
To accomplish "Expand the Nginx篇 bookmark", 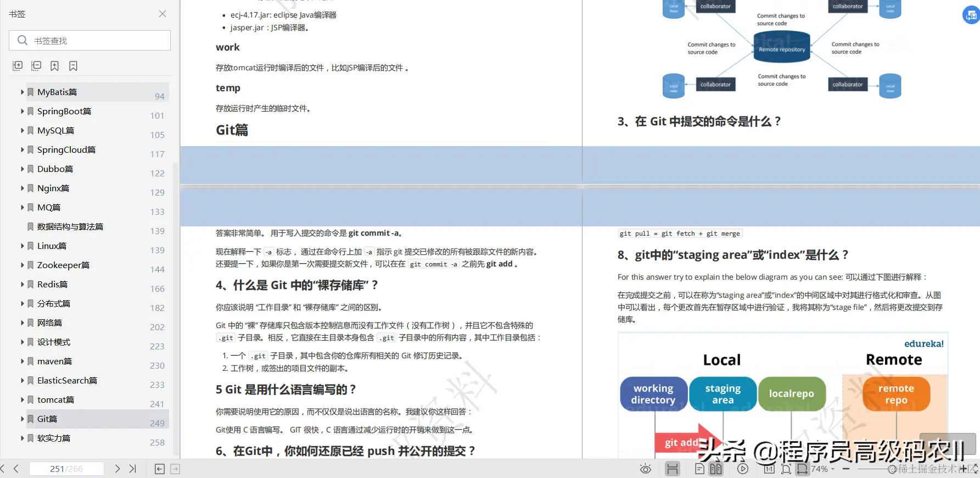I will pyautogui.click(x=22, y=188).
